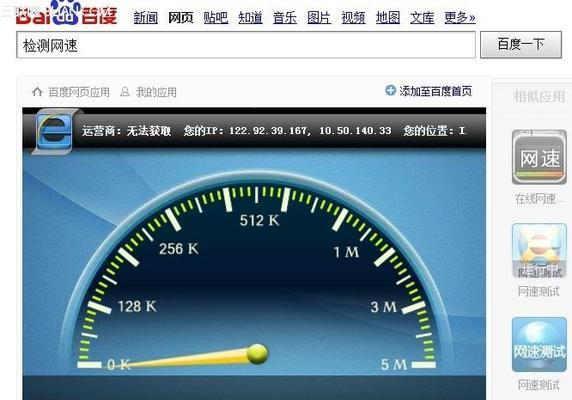Click the plus icon for 添加至百度首页

pyautogui.click(x=390, y=90)
